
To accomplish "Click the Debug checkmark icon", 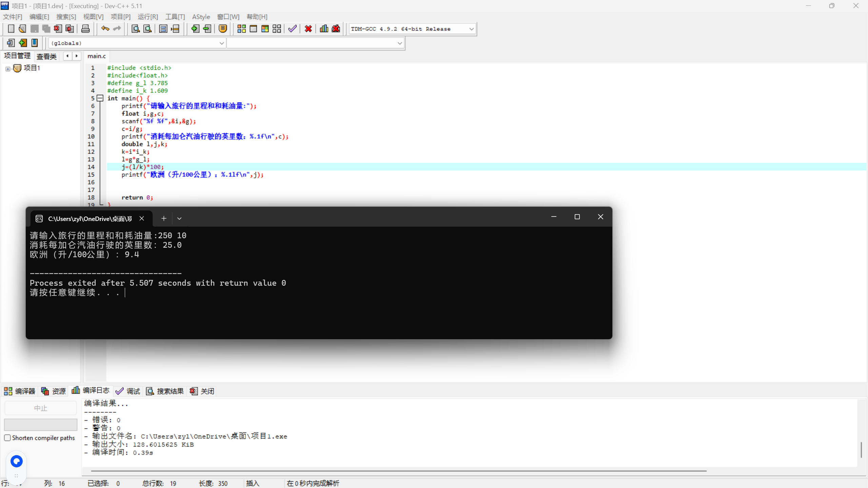I will click(292, 29).
